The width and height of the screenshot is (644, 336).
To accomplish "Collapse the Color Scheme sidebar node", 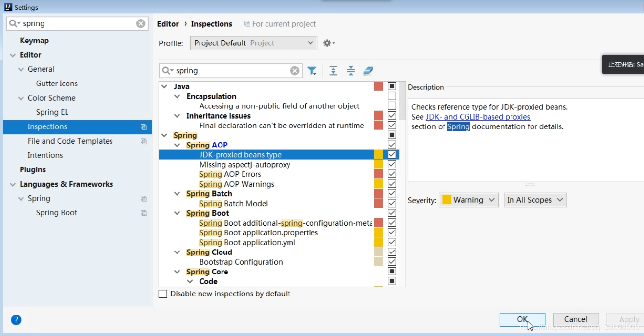I will pos(21,98).
